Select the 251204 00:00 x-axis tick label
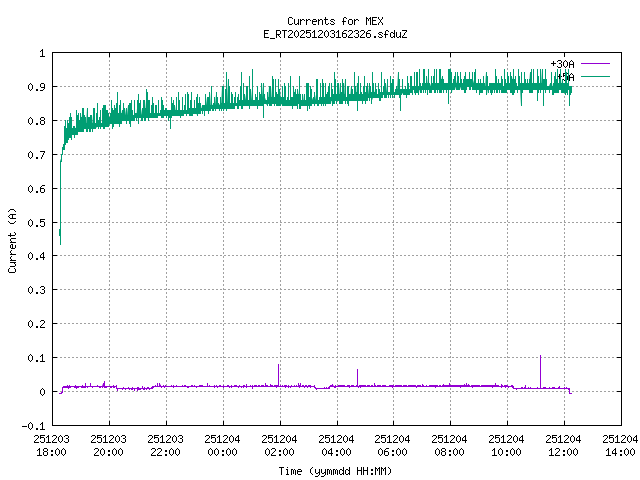Image resolution: width=640 pixels, height=480 pixels. 222,445
